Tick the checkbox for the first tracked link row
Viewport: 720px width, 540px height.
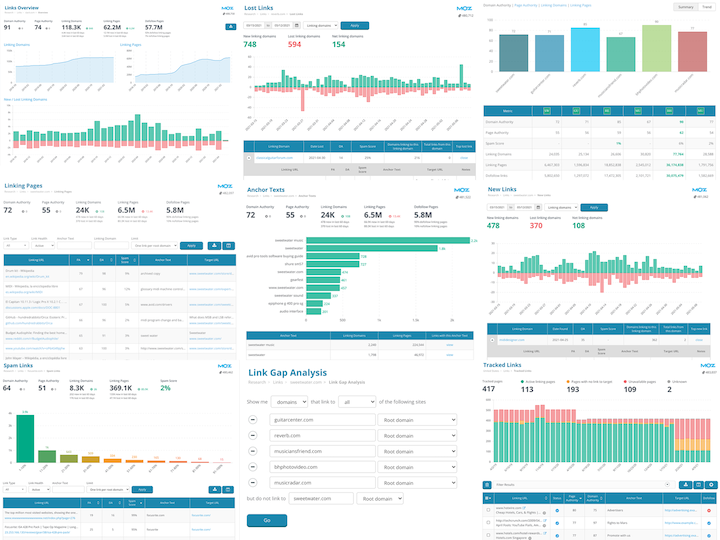(x=487, y=511)
